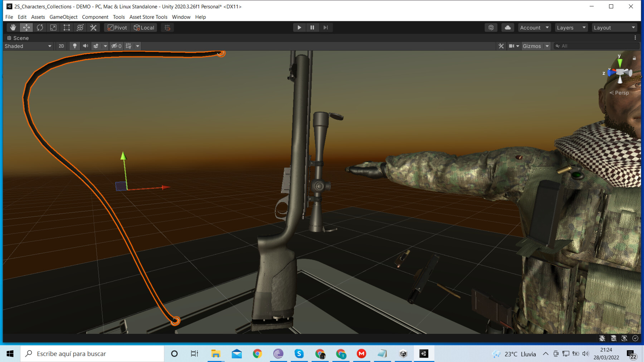Screen dimensions: 644x362
Task: Click the Gizmos button
Action: [532, 46]
